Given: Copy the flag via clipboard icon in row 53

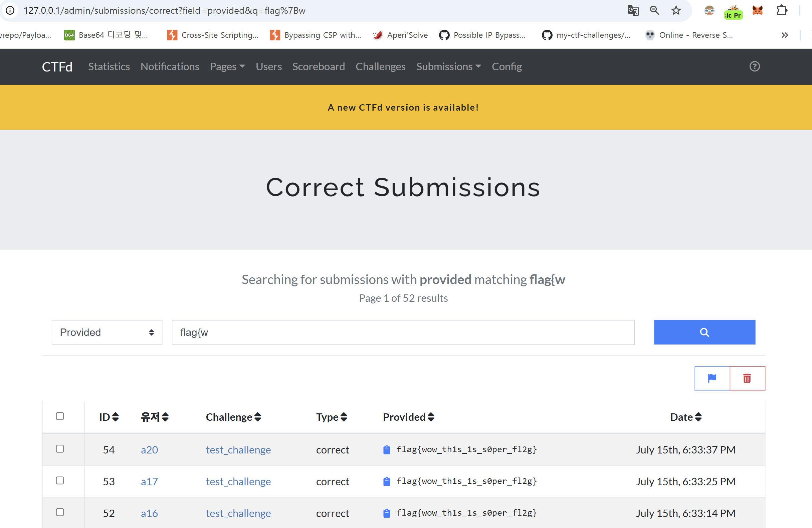Looking at the screenshot, I should coord(387,482).
